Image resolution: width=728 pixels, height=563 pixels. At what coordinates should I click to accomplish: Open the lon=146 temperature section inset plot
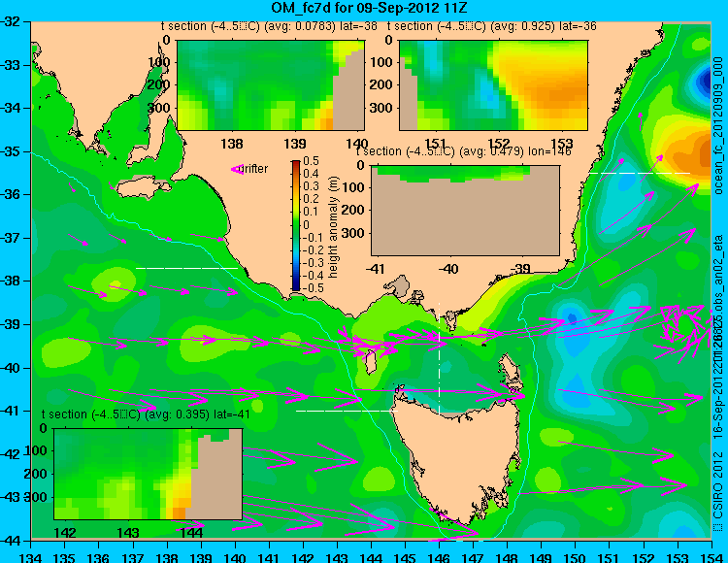465,211
